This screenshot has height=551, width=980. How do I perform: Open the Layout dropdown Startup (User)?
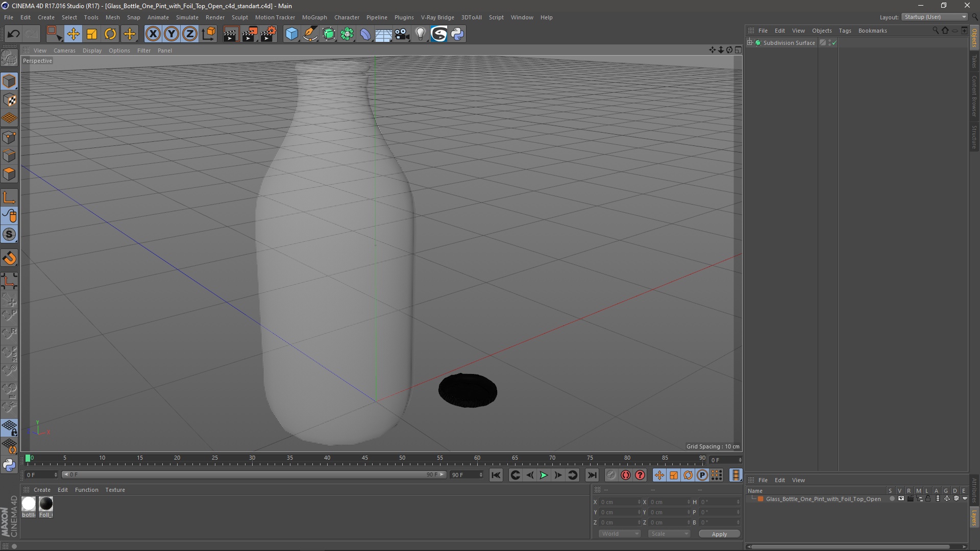point(935,17)
